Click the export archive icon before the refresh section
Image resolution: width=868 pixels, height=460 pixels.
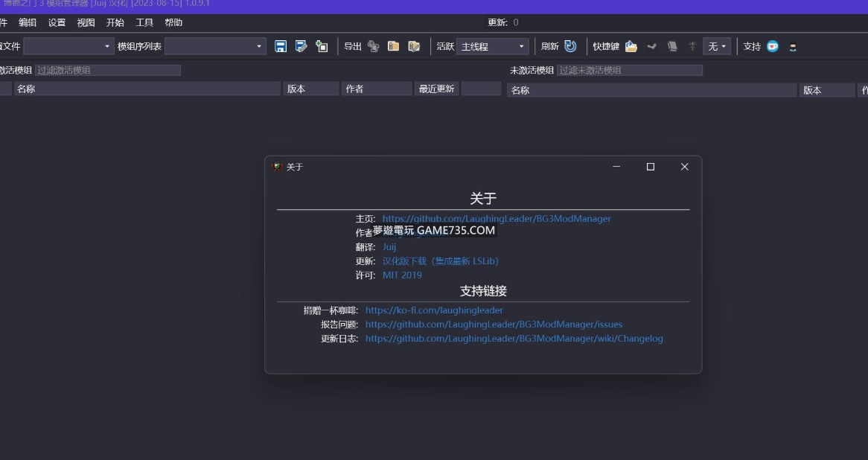[414, 46]
